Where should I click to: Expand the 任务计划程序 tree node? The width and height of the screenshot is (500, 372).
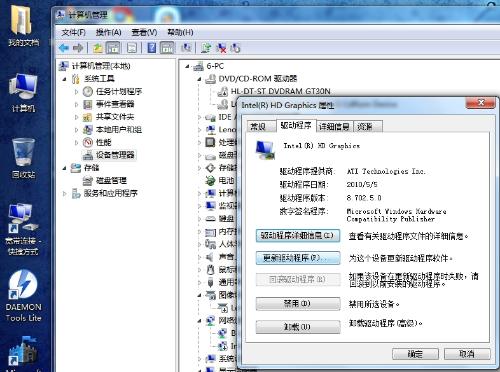point(76,92)
